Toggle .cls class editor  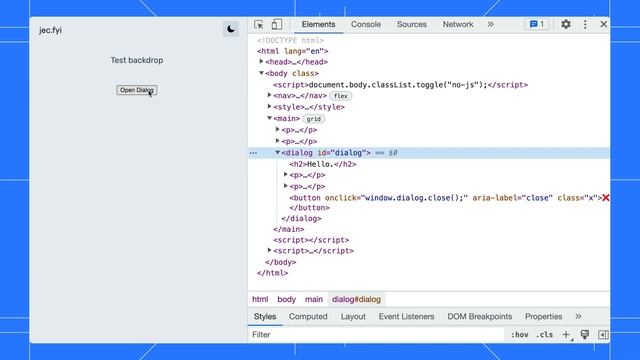545,335
